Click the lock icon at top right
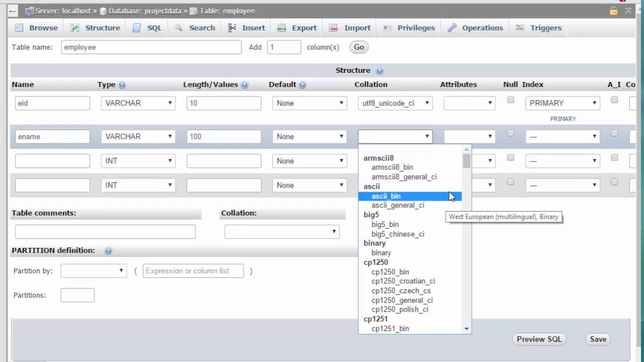 613,11
